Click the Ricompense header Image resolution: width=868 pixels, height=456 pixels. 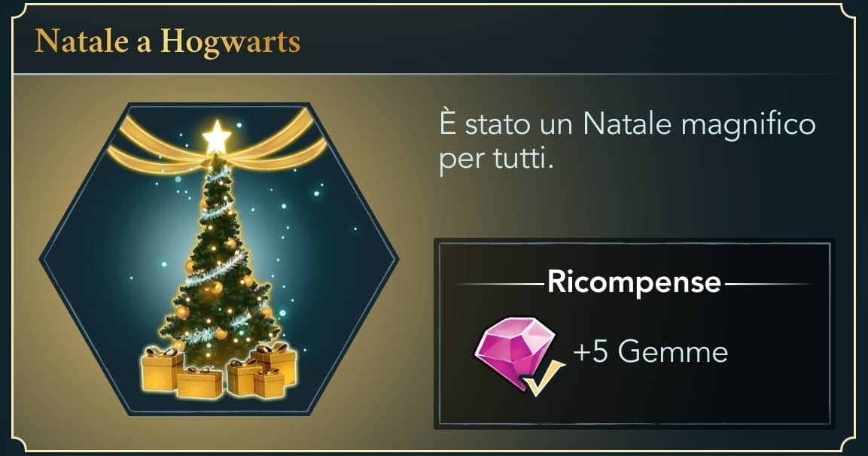click(634, 282)
